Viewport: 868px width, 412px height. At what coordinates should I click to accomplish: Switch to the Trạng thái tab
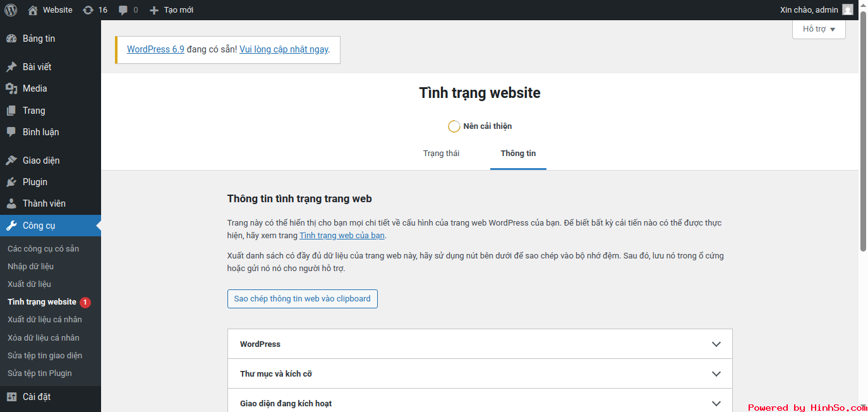(442, 153)
